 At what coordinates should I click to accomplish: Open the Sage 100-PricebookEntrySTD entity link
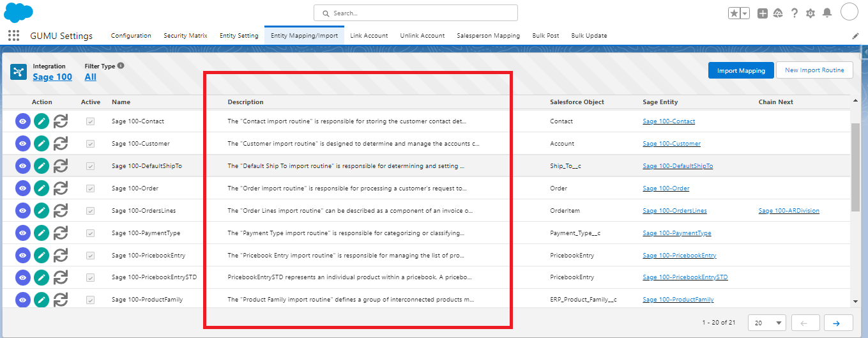pyautogui.click(x=685, y=278)
